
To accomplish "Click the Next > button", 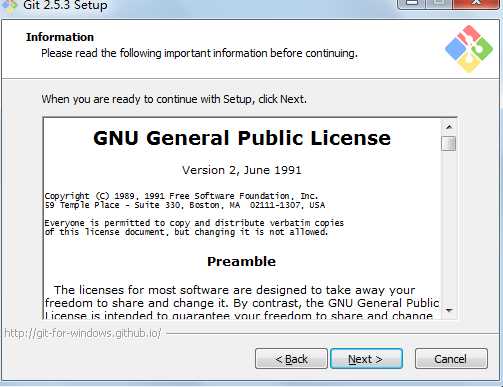I will click(x=366, y=359).
